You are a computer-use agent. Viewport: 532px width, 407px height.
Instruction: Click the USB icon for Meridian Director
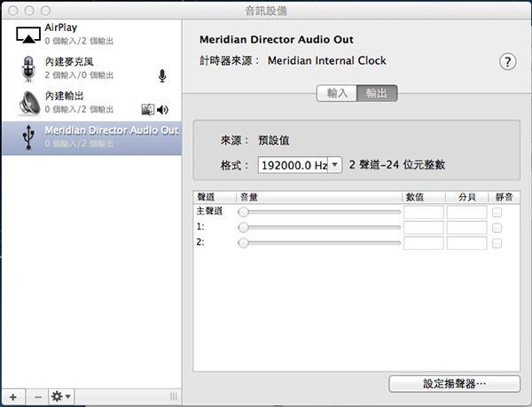28,137
